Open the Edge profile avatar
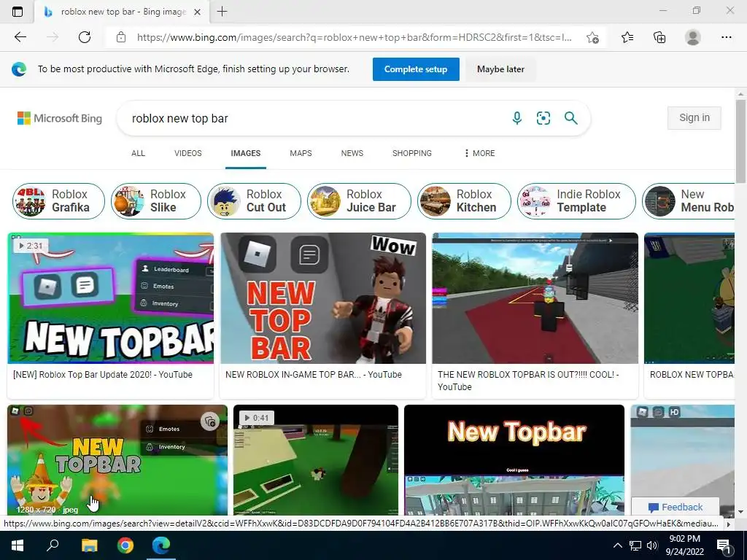Screen dimensions: 747x560 click(x=692, y=37)
